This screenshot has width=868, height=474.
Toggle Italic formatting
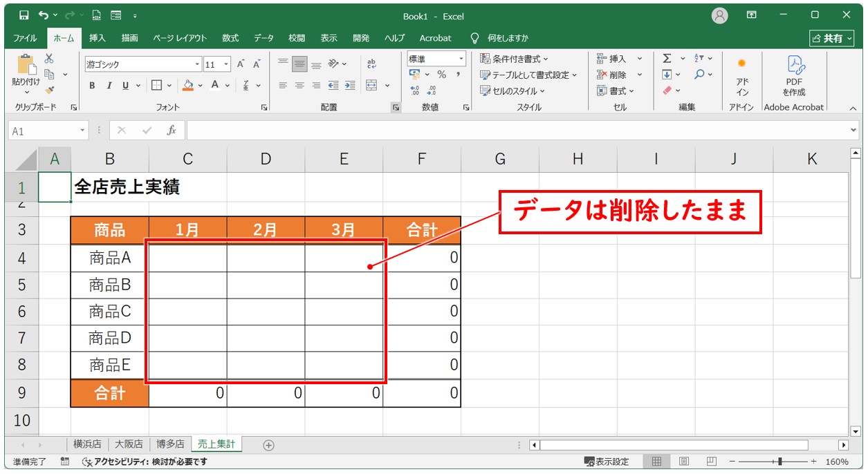pos(109,86)
